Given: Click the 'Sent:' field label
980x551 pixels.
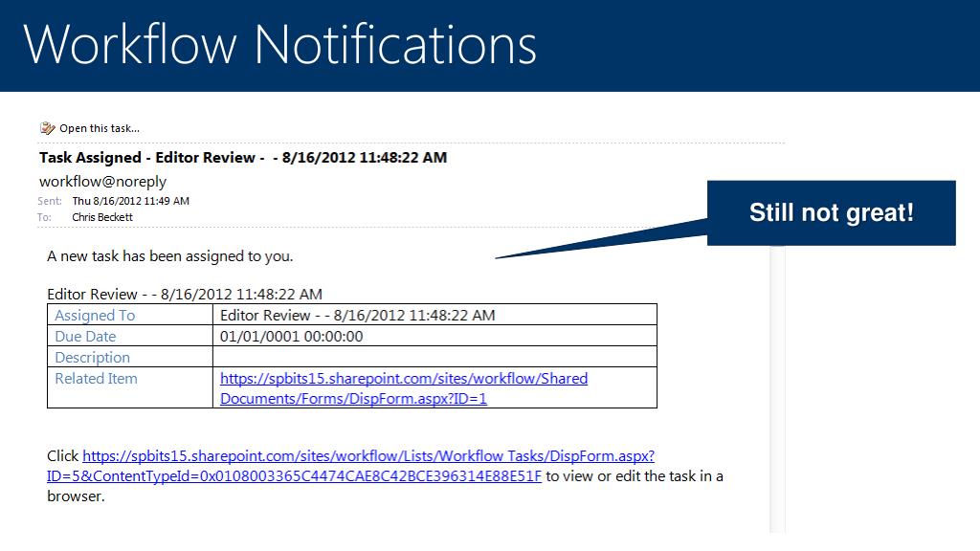Looking at the screenshot, I should [x=50, y=201].
